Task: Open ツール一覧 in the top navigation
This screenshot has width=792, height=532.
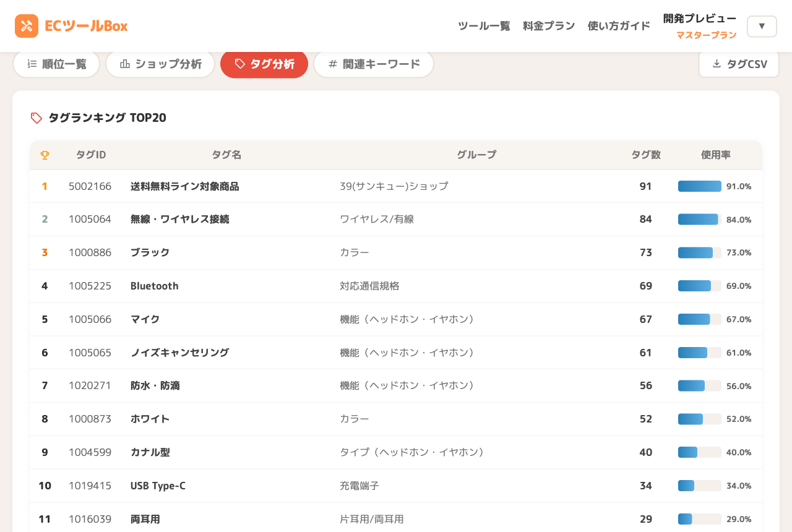Action: (x=484, y=26)
